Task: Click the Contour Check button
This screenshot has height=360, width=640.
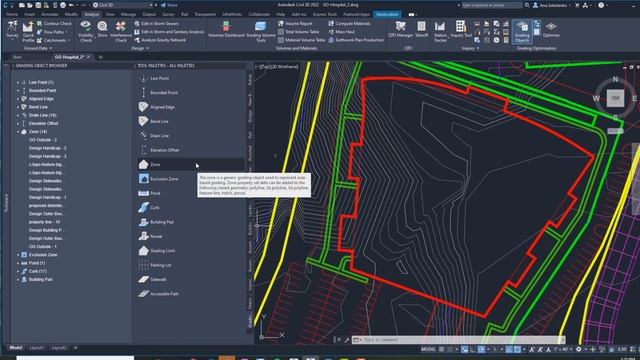Action: tap(54, 24)
